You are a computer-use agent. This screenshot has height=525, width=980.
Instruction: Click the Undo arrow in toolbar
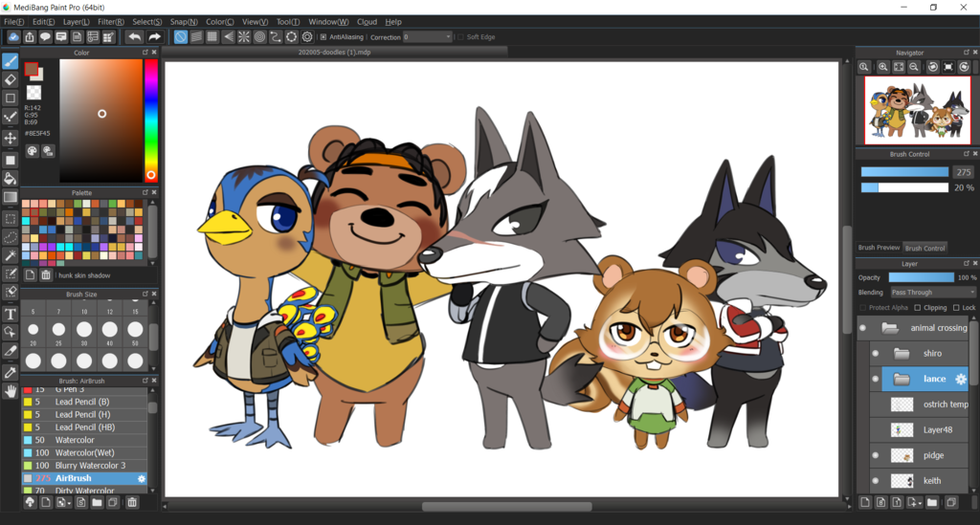point(134,37)
